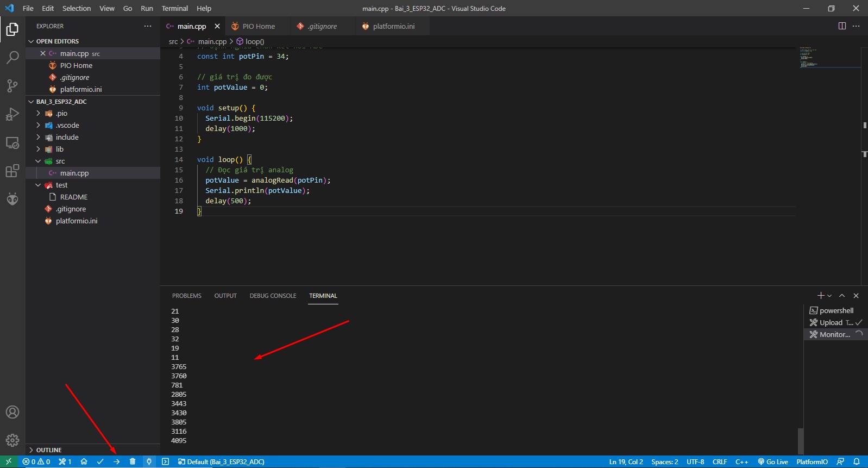
Task: Open the Source Control view
Action: pos(12,85)
